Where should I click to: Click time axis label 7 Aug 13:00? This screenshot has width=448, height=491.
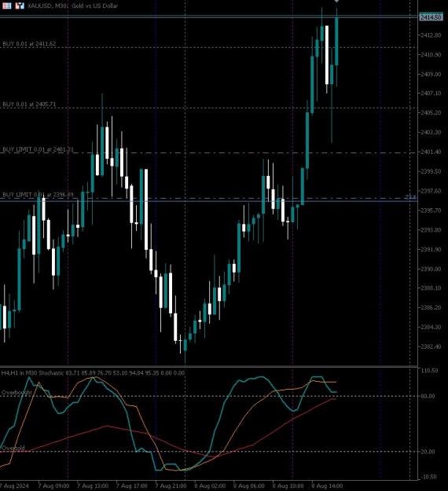coord(93,486)
